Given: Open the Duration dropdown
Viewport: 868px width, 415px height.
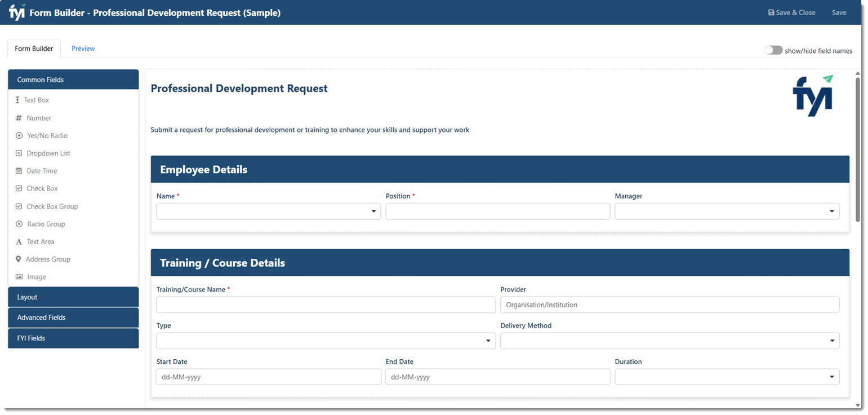Looking at the screenshot, I should click(727, 377).
